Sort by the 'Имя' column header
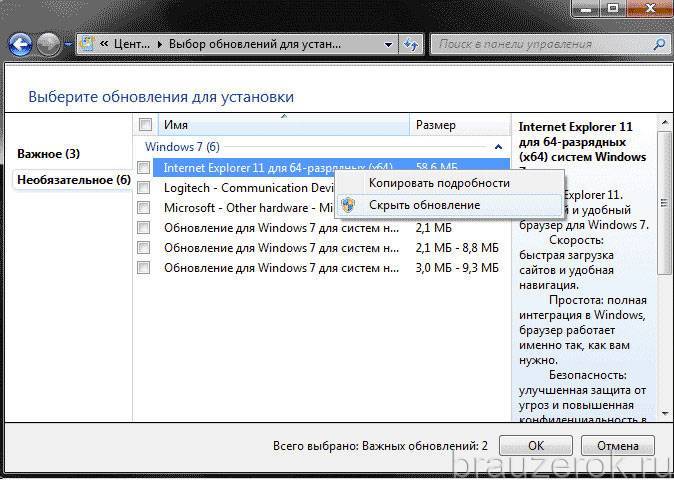This screenshot has height=481, width=674. (284, 125)
